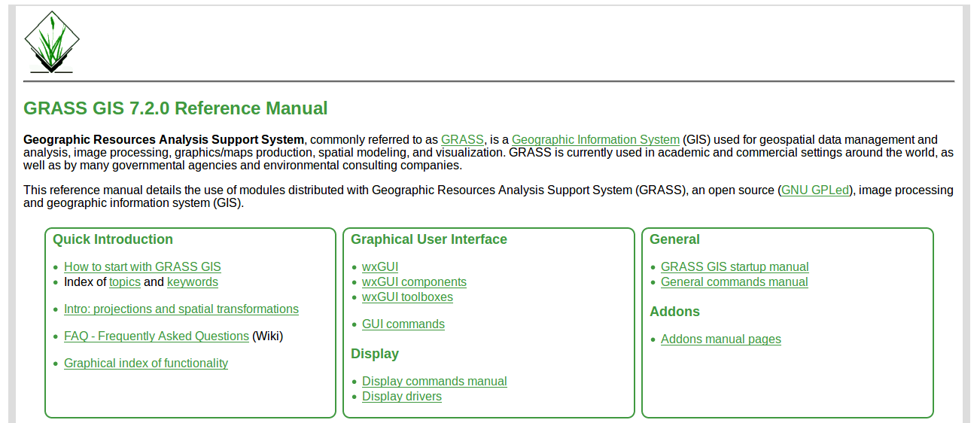Click bold text Geographic Resources Analysis Support System
Screen dimensions: 980x423
point(164,139)
